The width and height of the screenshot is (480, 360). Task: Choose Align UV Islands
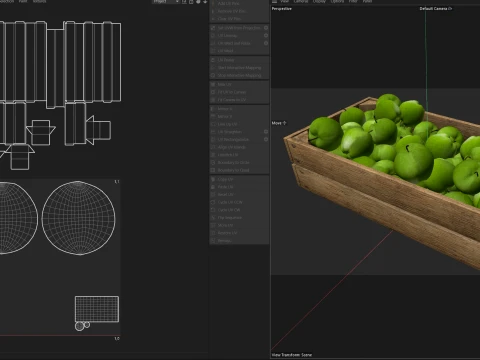[239, 147]
